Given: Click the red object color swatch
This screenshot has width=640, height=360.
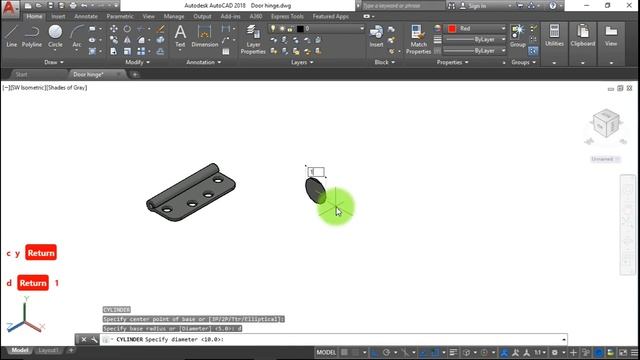Looking at the screenshot, I should [452, 29].
